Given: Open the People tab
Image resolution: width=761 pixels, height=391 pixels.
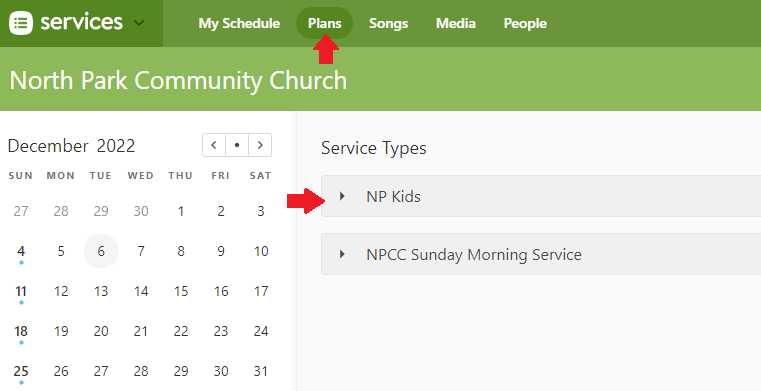Looking at the screenshot, I should 525,23.
